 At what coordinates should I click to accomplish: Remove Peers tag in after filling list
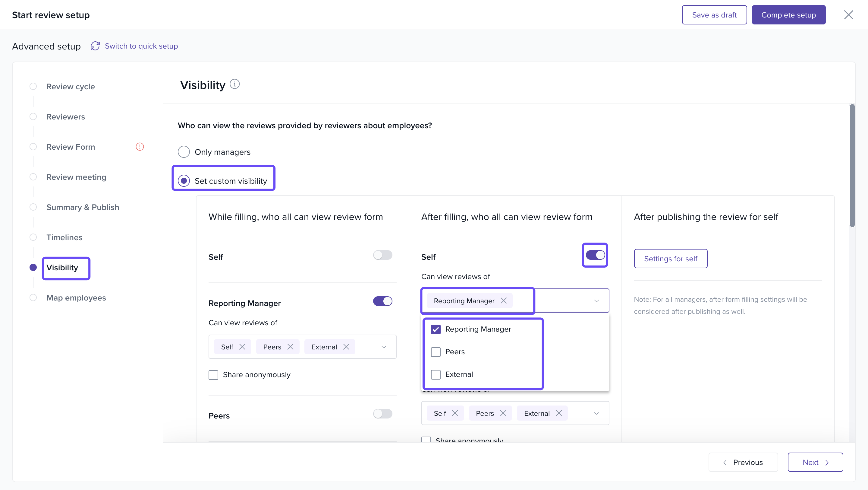[503, 413]
